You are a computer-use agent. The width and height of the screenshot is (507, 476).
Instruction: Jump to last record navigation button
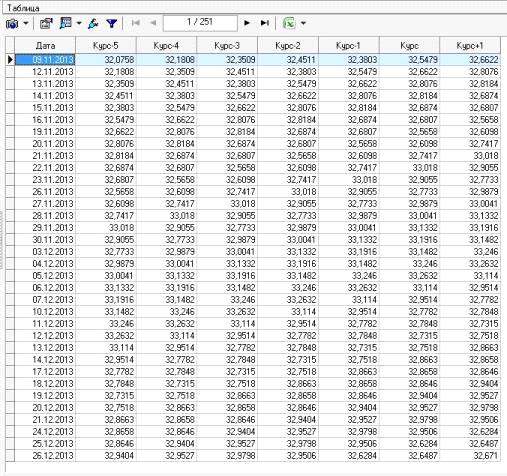click(265, 23)
